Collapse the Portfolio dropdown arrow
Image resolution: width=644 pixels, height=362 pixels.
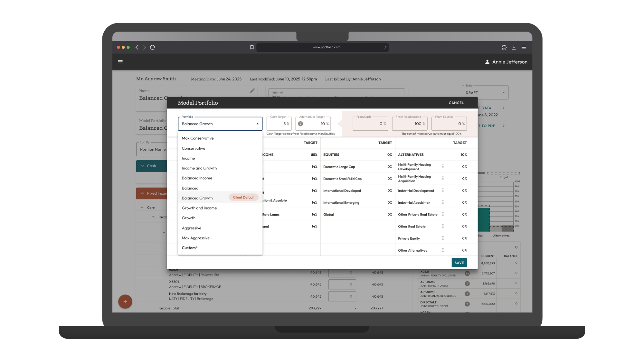click(x=258, y=124)
